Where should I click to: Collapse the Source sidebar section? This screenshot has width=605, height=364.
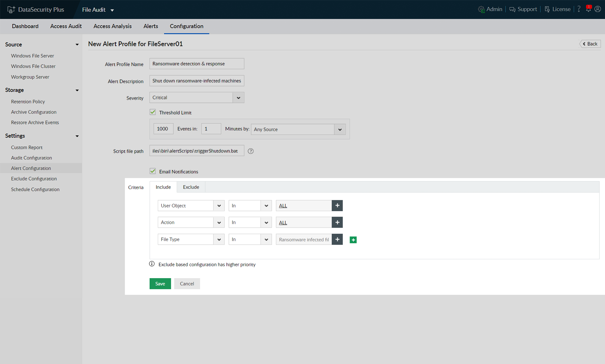point(77,45)
